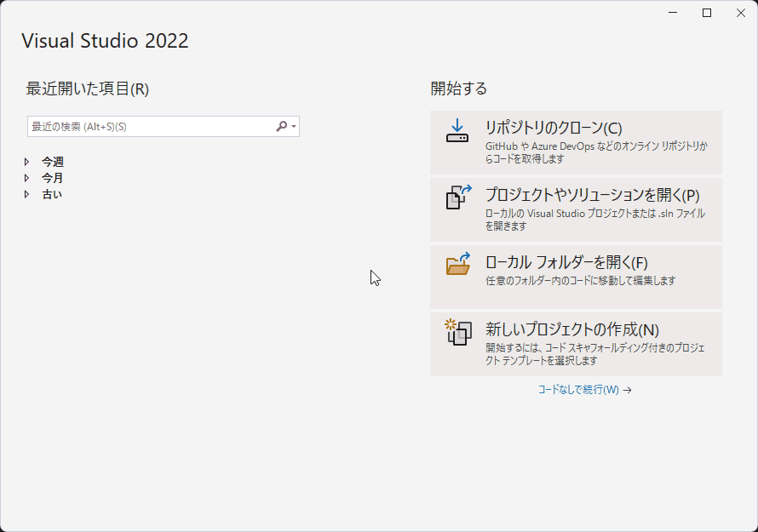Open プロジェクトやソリューションを開く(P) title

coord(592,195)
